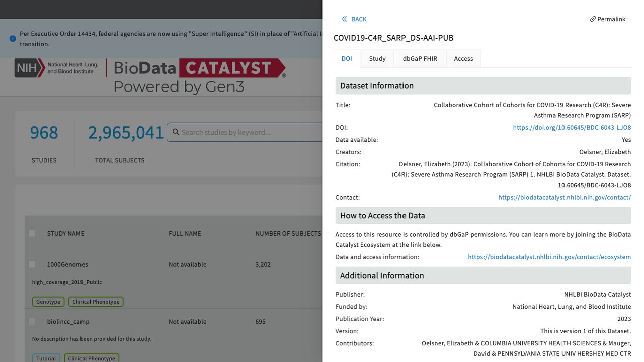
Task: Click the STUDY NAME column header
Action: coord(66,234)
